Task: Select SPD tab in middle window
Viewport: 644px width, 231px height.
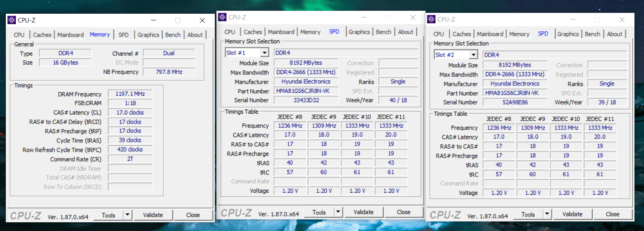Action: pyautogui.click(x=334, y=32)
